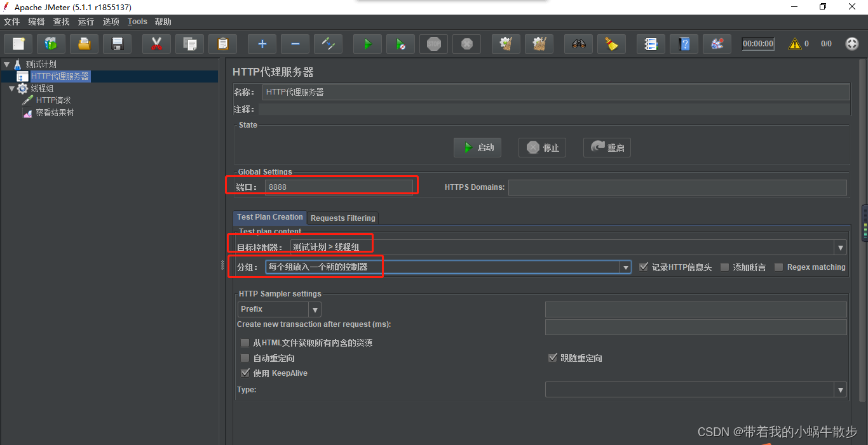
Task: Open the 运行 menu
Action: click(86, 22)
